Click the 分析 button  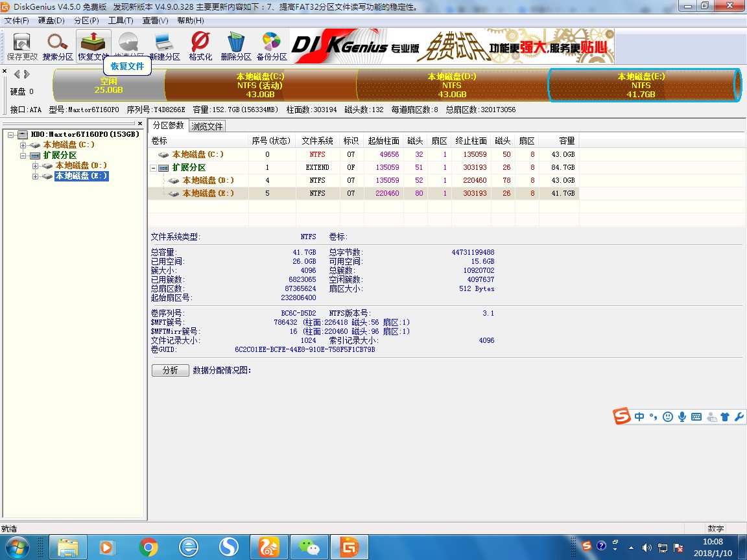(170, 371)
